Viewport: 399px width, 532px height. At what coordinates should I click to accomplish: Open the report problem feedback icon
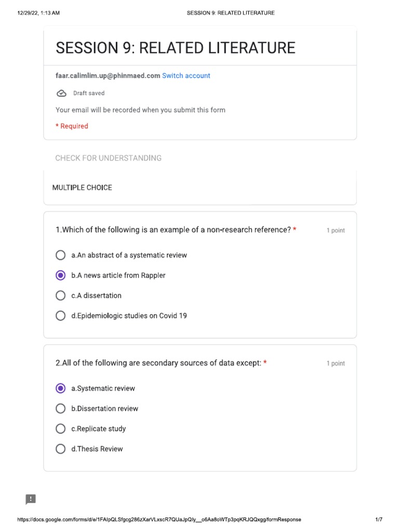coord(31,499)
